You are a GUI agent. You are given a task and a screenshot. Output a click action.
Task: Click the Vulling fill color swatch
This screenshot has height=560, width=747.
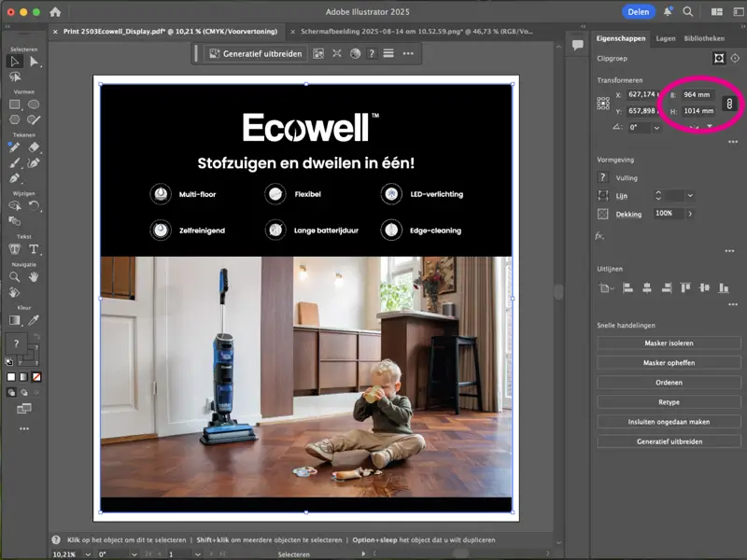(603, 177)
